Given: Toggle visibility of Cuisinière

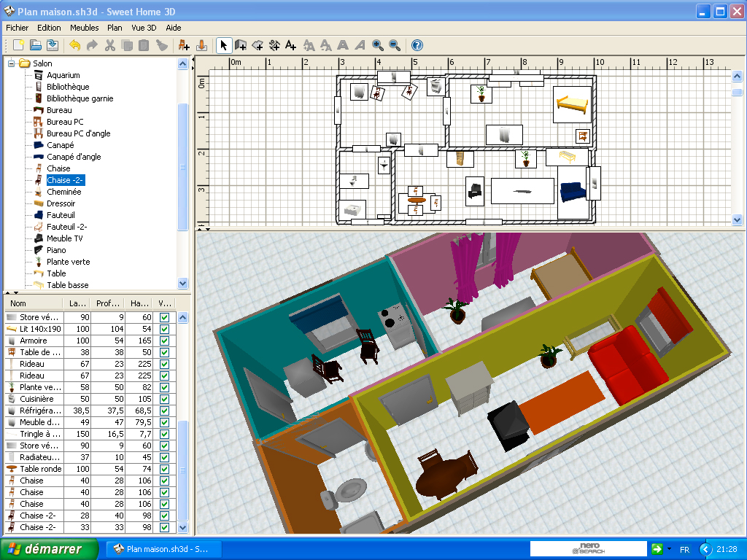Looking at the screenshot, I should coord(164,399).
